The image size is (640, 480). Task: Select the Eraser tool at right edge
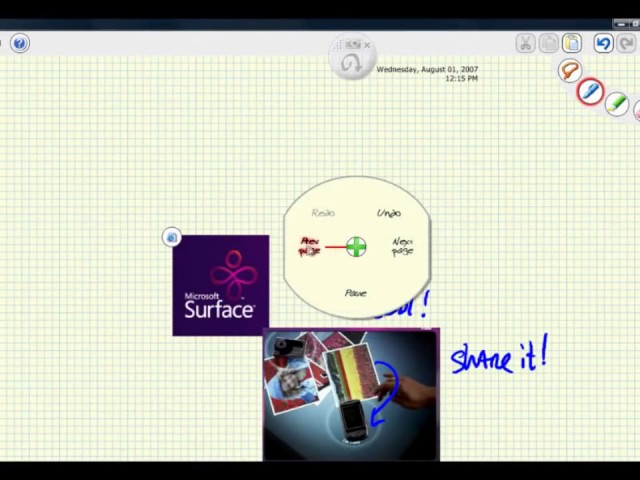(636, 113)
